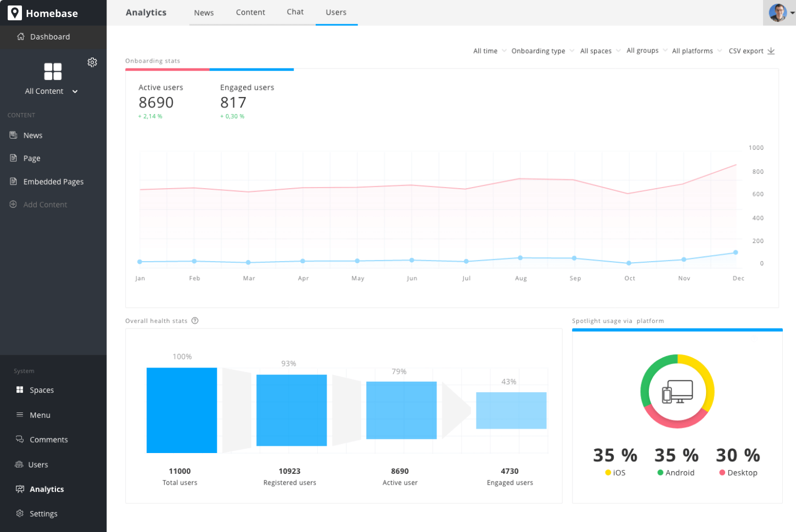Click the Comments bubble icon
Image resolution: width=796 pixels, height=532 pixels.
(20, 439)
